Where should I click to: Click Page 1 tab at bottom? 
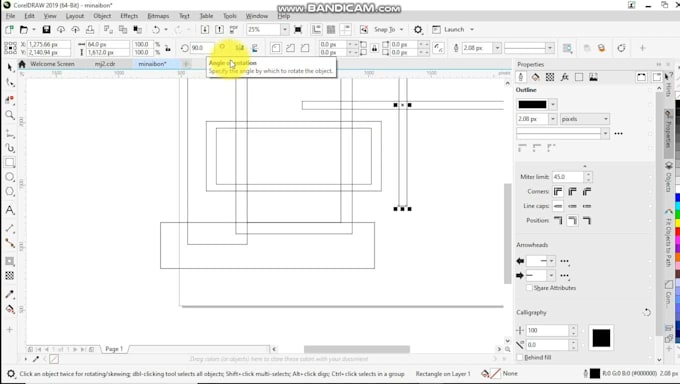pyautogui.click(x=114, y=349)
